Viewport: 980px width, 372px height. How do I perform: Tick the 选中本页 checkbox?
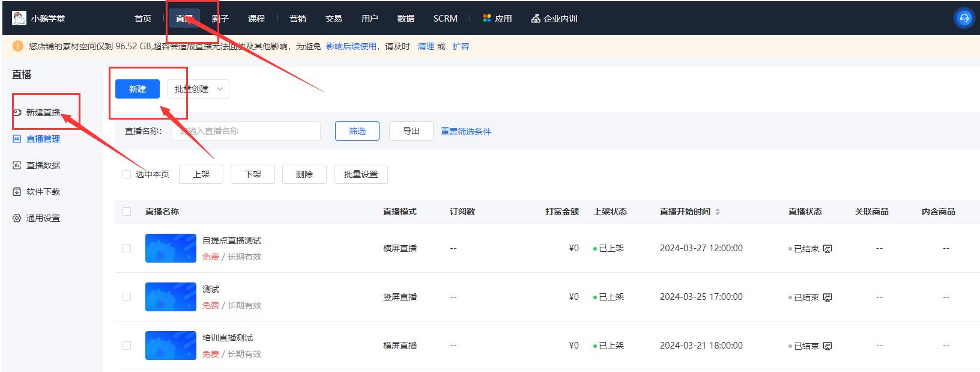[x=127, y=174]
